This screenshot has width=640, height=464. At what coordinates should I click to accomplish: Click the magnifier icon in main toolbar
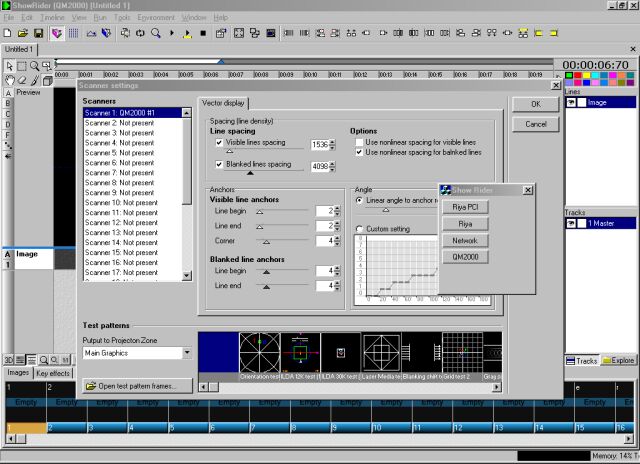coord(156,33)
